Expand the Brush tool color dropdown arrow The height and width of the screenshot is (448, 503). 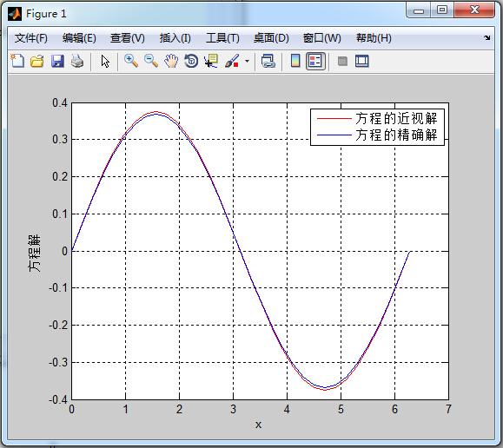click(x=247, y=61)
